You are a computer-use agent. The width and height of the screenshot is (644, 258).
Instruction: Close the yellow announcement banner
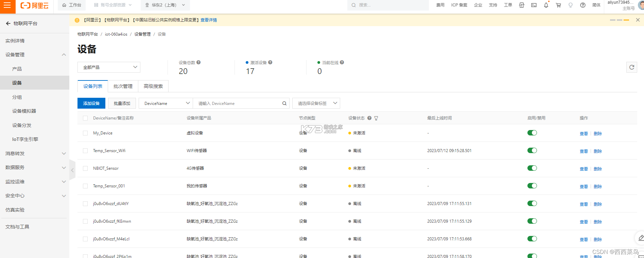point(638,20)
